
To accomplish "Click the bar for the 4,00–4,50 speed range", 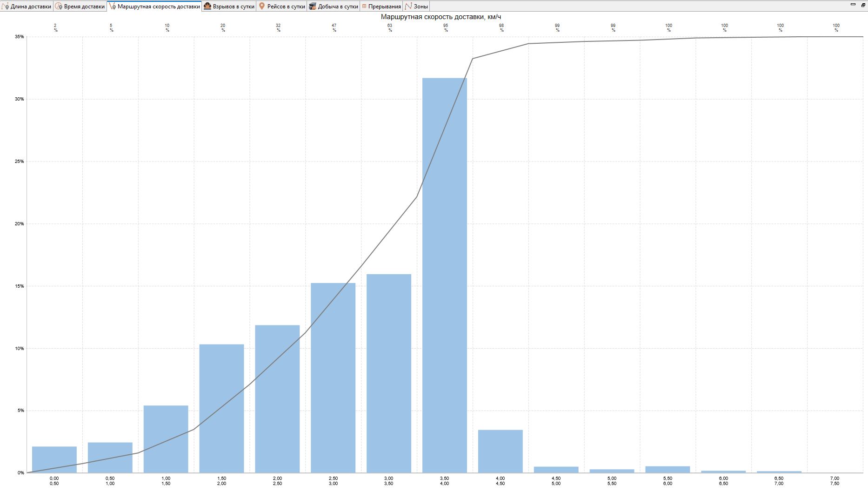I will point(501,451).
